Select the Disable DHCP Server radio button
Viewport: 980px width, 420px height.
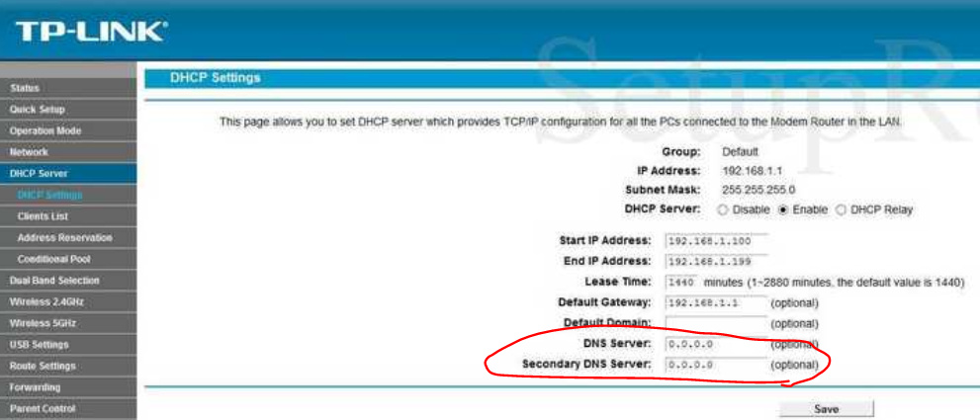point(722,210)
